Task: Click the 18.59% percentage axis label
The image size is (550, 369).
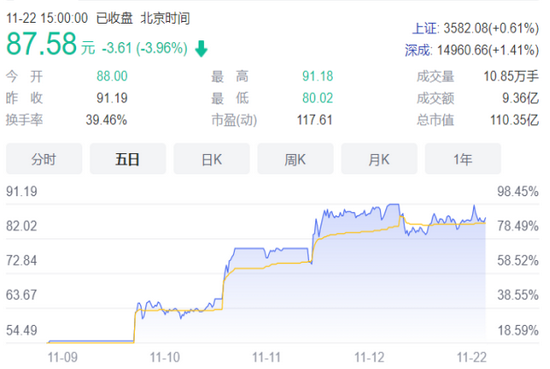Action: pos(518,330)
